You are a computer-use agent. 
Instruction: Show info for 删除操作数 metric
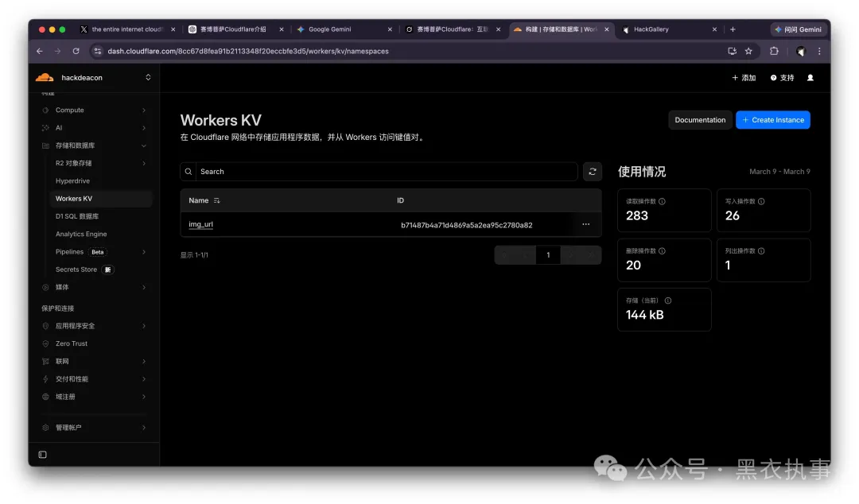click(662, 251)
